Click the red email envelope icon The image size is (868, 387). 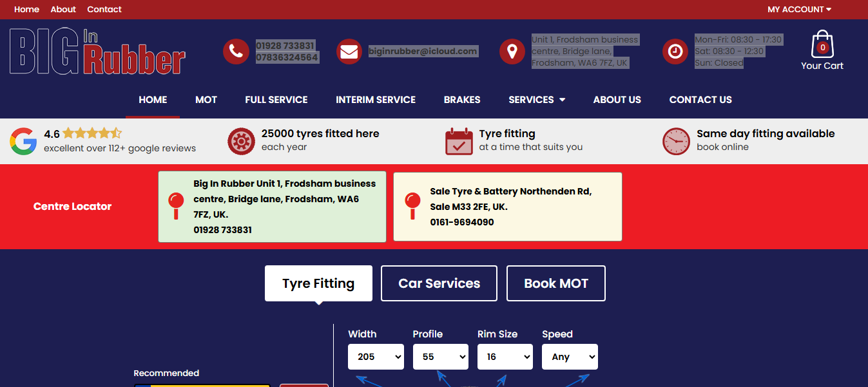click(349, 52)
